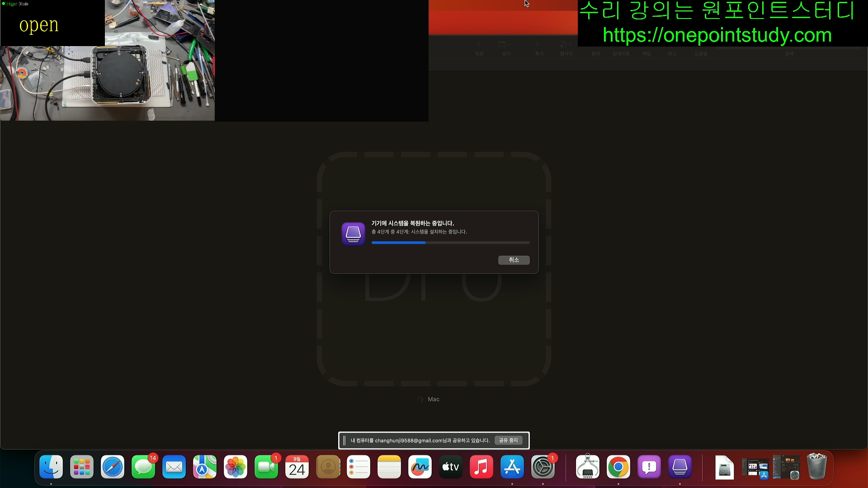Click the 검색 search field in toolbar
This screenshot has height=488, width=868.
click(x=789, y=53)
